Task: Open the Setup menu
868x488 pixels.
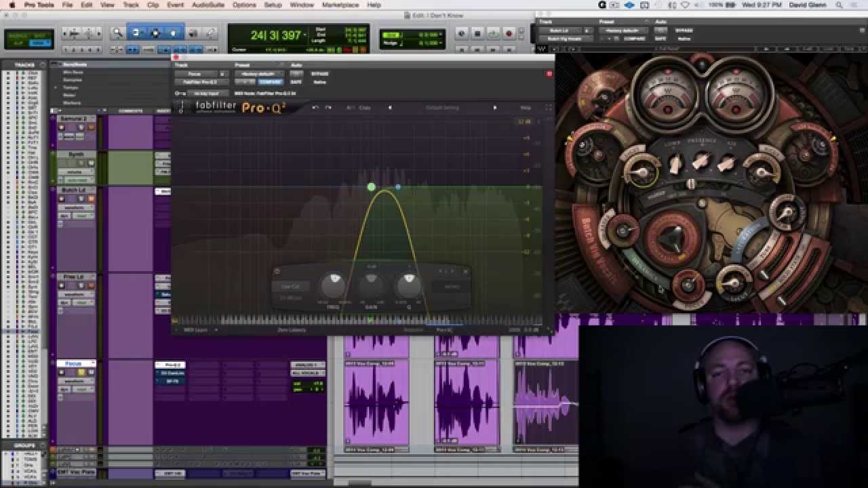Action: coord(273,5)
